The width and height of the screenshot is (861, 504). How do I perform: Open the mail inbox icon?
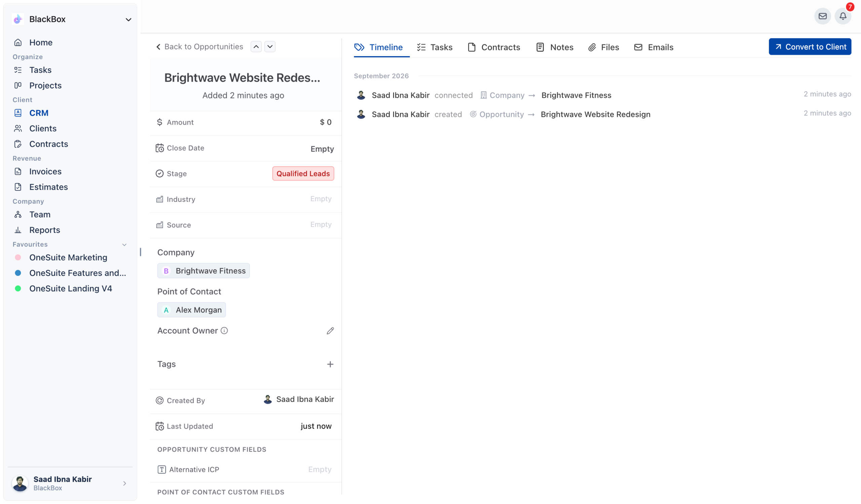(x=822, y=16)
